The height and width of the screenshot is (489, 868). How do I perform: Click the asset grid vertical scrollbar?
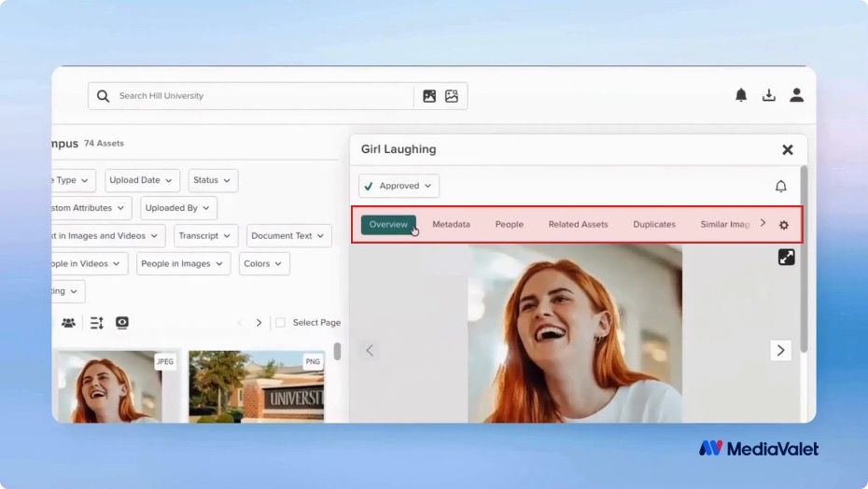[x=337, y=351]
